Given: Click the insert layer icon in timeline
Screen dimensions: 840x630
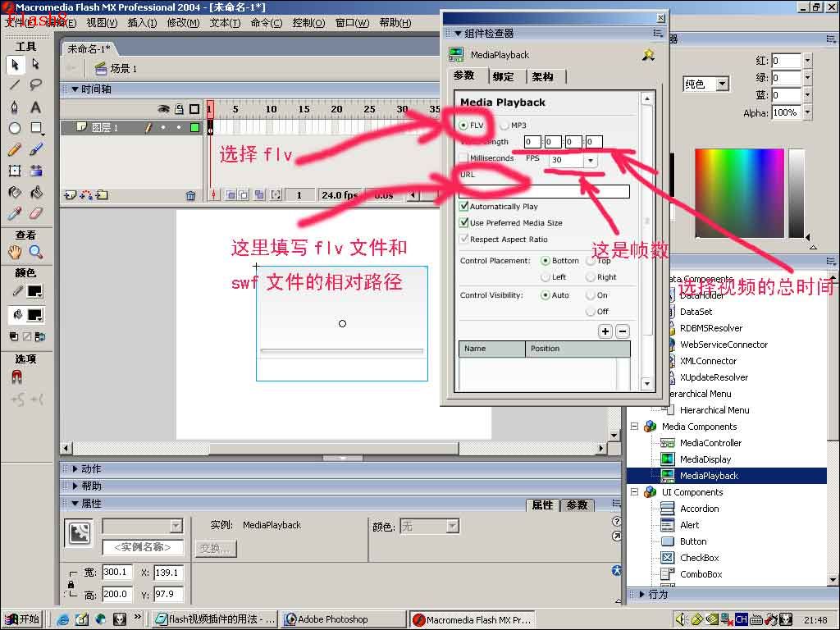Looking at the screenshot, I should click(70, 195).
